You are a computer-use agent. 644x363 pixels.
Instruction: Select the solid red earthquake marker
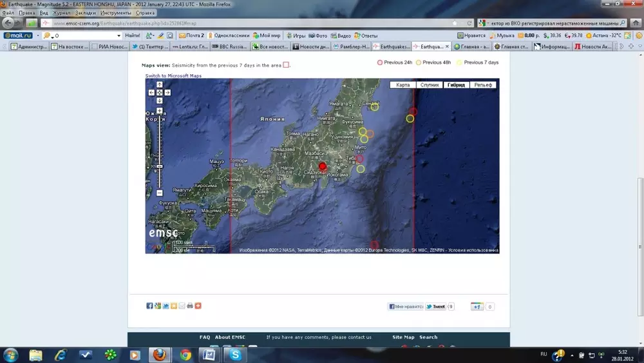[x=323, y=166]
